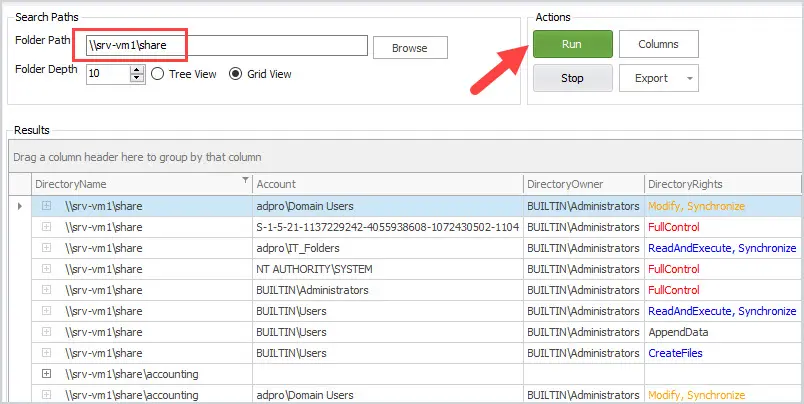Select the NT AUTHORITY\SYSTEM account cell
This screenshot has width=804, height=404.
(x=388, y=269)
